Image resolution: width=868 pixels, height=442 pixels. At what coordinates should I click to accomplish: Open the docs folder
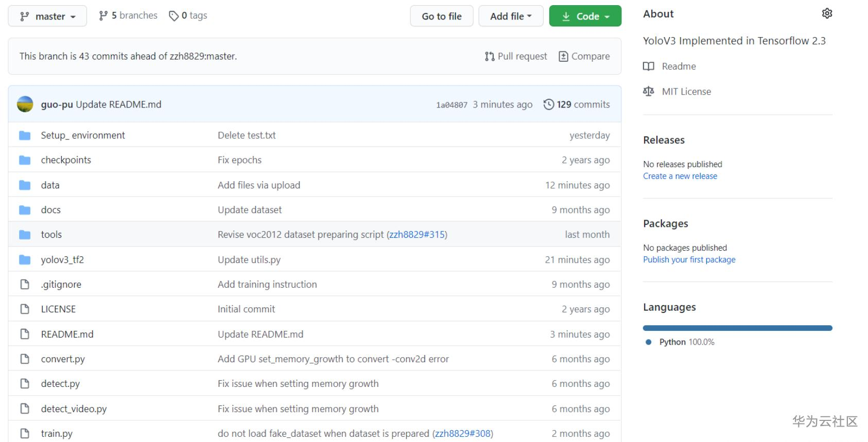coord(51,210)
